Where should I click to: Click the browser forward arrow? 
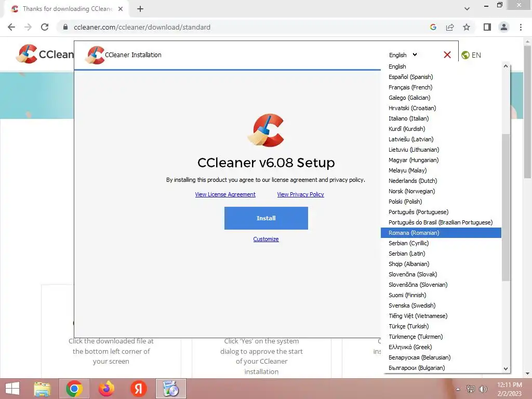[x=28, y=27]
